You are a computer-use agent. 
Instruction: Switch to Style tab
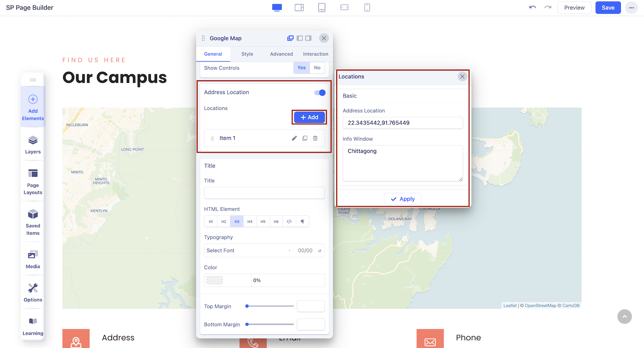pos(247,54)
